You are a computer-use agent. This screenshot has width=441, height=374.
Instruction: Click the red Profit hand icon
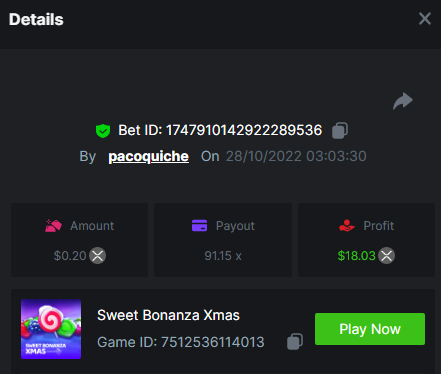coord(347,226)
